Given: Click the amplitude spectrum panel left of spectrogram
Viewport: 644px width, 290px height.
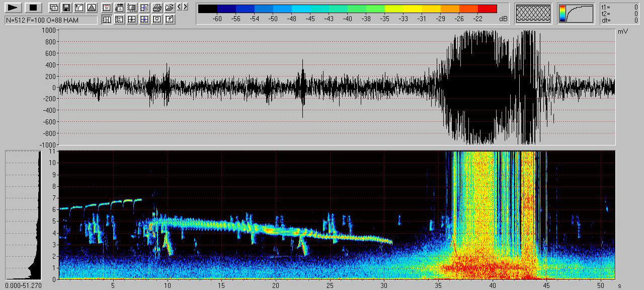Looking at the screenshot, I should (x=24, y=215).
